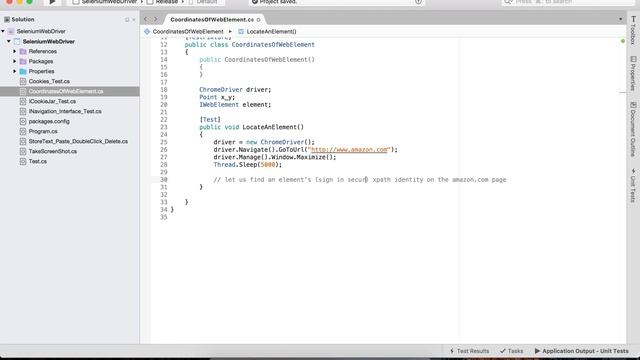Open CoordinatesOfWebElement class breadcrumb
The height and width of the screenshot is (360, 640).
(184, 31)
